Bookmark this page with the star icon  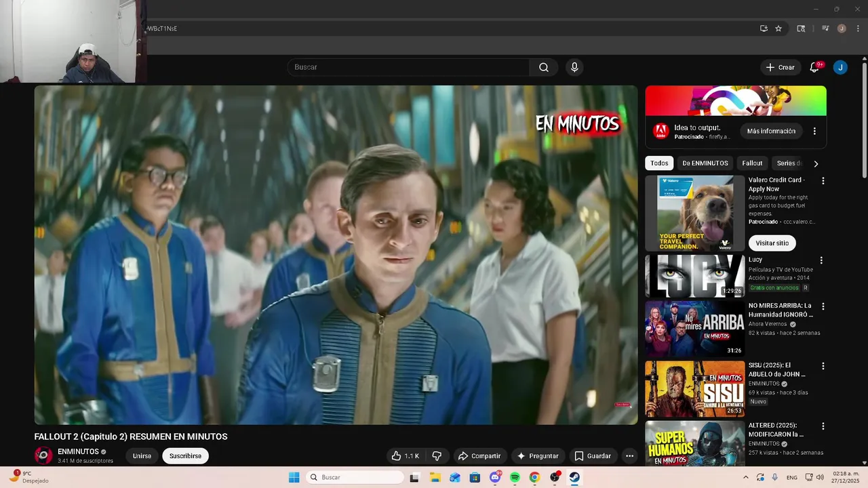pyautogui.click(x=778, y=28)
